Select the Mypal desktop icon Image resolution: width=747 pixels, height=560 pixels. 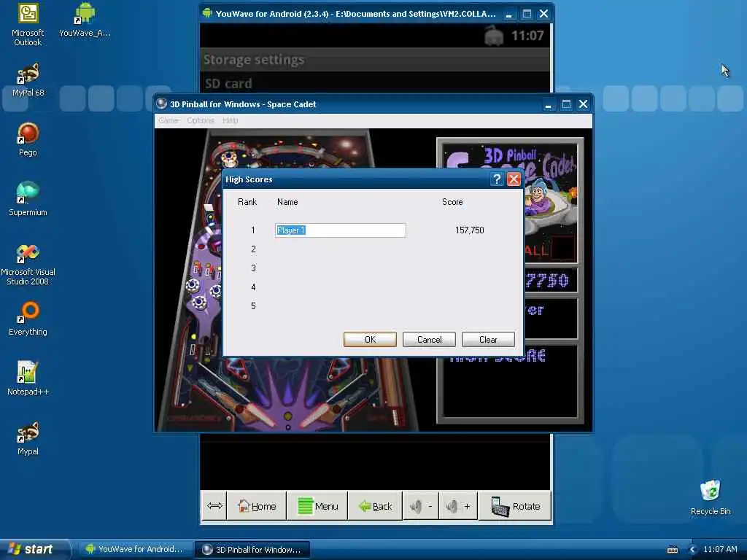[x=28, y=438]
